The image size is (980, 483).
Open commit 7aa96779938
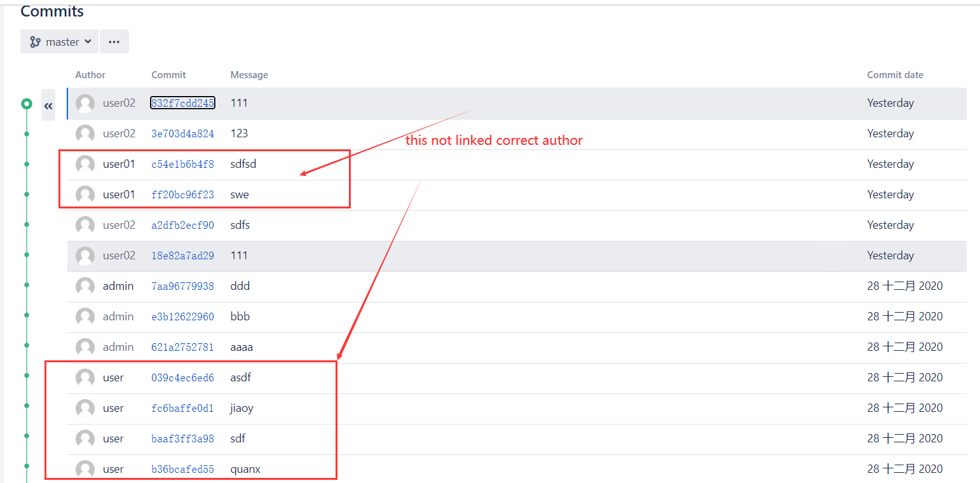pyautogui.click(x=182, y=286)
